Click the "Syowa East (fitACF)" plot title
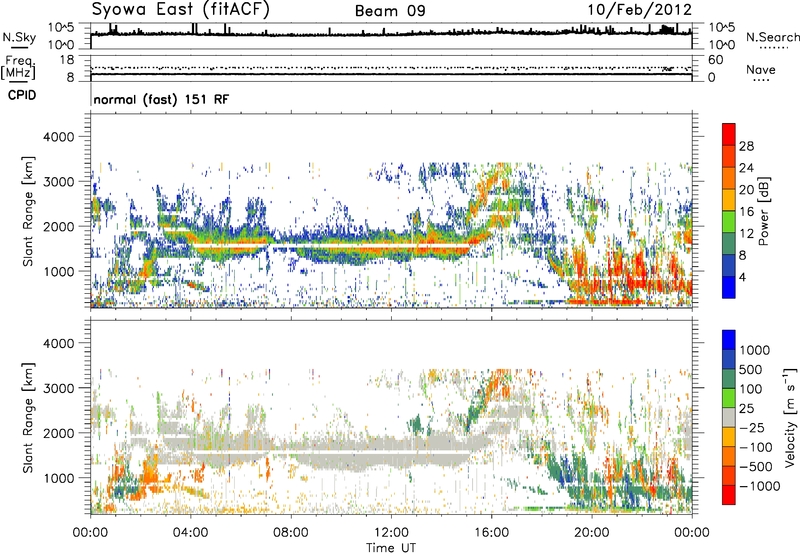This screenshot has width=800, height=554. 180,9
